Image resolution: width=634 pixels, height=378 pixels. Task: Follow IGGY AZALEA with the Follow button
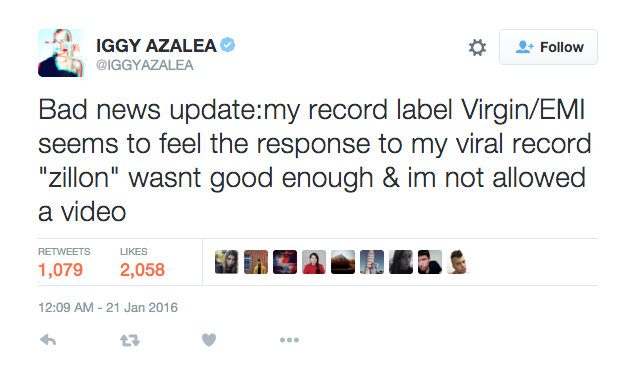coord(548,47)
